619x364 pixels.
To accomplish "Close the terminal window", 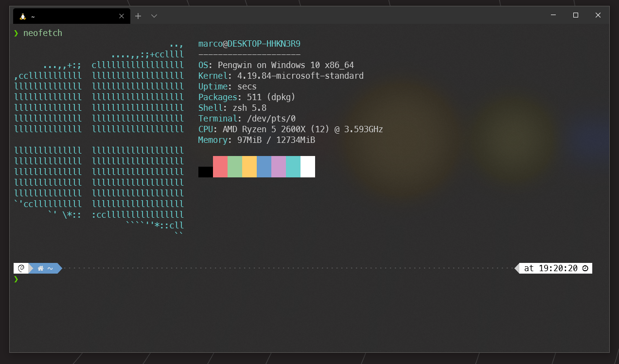I will click(598, 15).
